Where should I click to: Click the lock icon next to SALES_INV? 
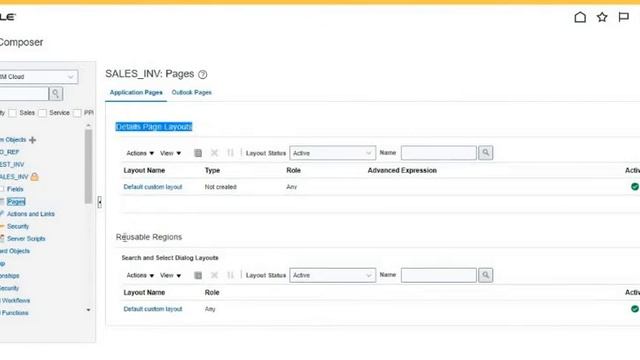click(x=35, y=177)
